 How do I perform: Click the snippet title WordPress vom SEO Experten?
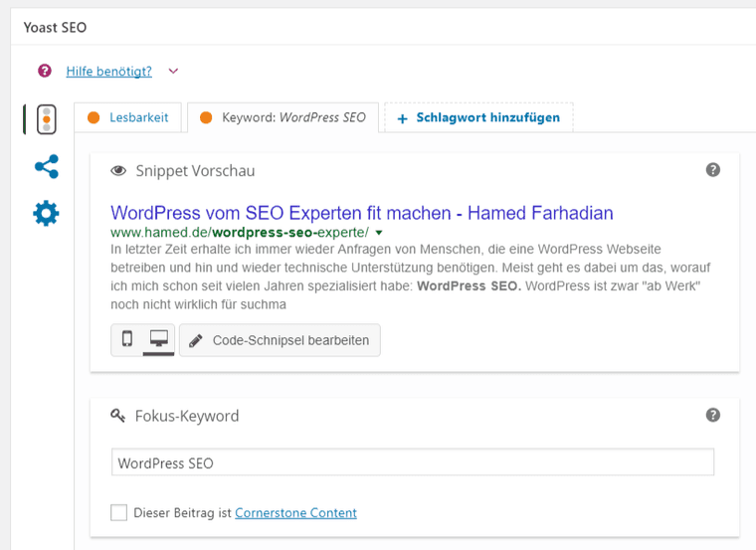[x=362, y=213]
